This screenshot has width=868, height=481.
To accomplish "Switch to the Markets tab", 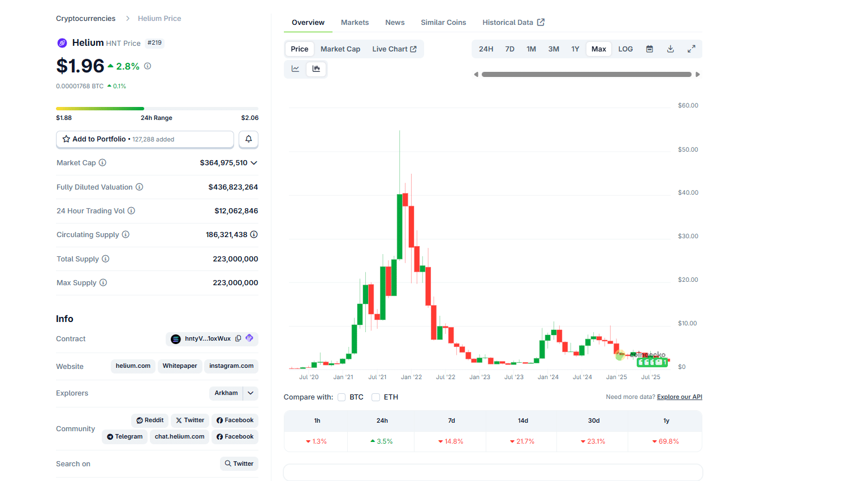I will tap(355, 23).
